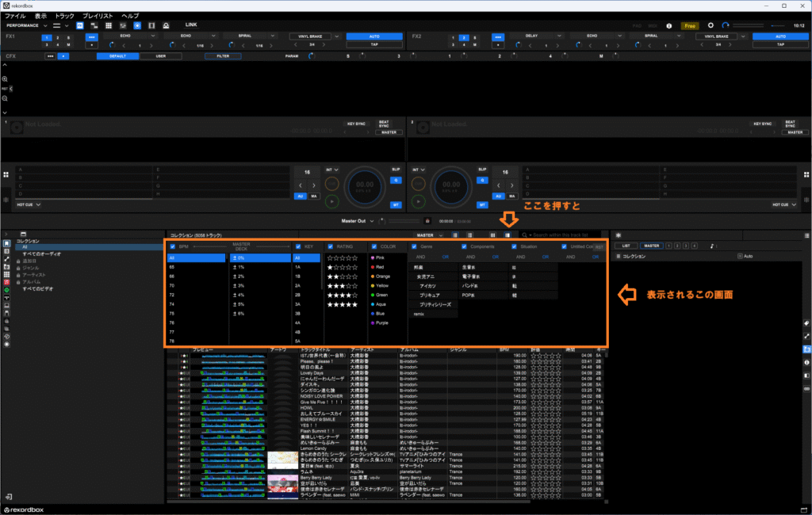Uncheck the RATING filter checkbox
The height and width of the screenshot is (515, 812).
331,246
